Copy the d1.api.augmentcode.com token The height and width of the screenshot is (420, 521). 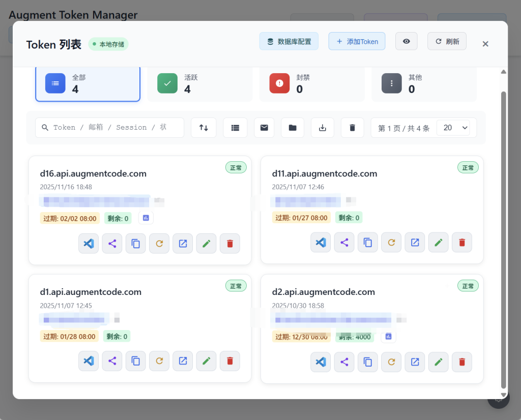click(136, 361)
